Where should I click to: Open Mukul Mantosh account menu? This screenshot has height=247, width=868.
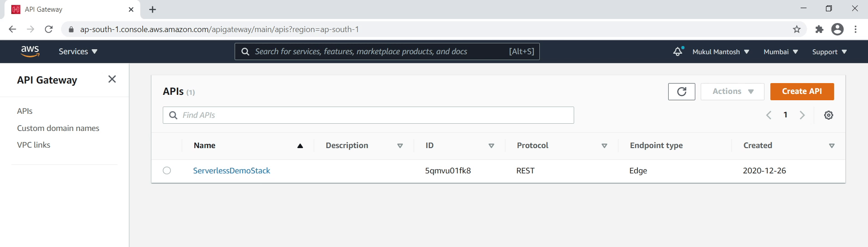tap(721, 52)
